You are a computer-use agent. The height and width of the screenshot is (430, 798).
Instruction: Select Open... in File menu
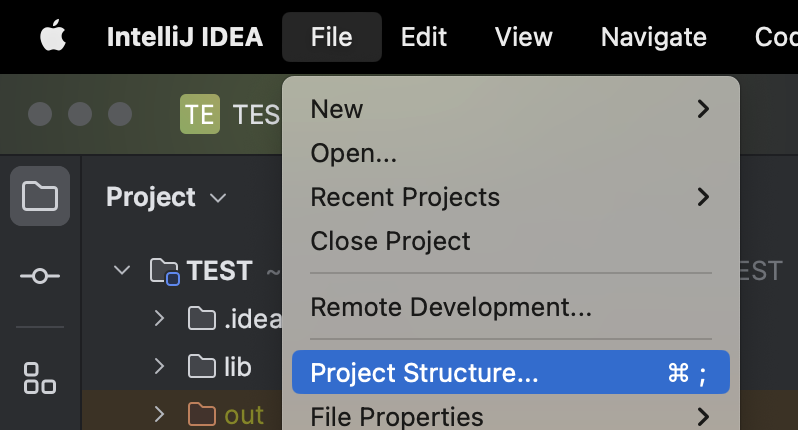pos(354,153)
